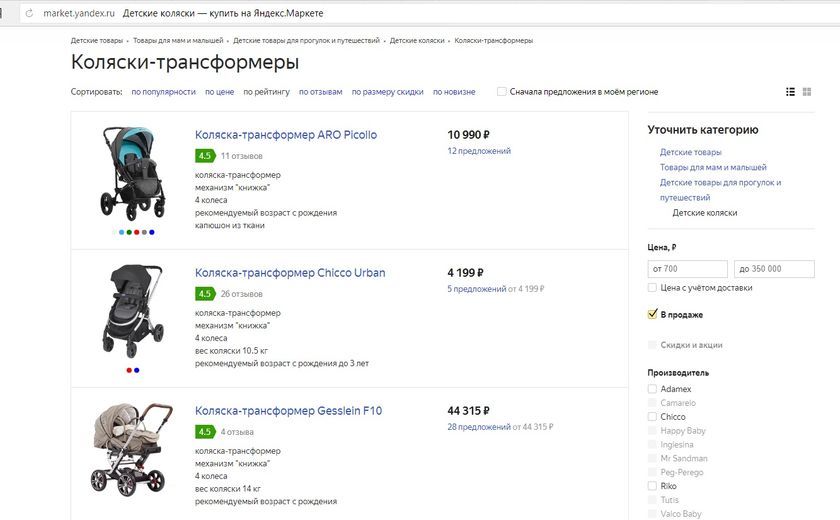Select the Adamex manufacturer checkbox
Image resolution: width=840 pixels, height=520 pixels.
652,389
